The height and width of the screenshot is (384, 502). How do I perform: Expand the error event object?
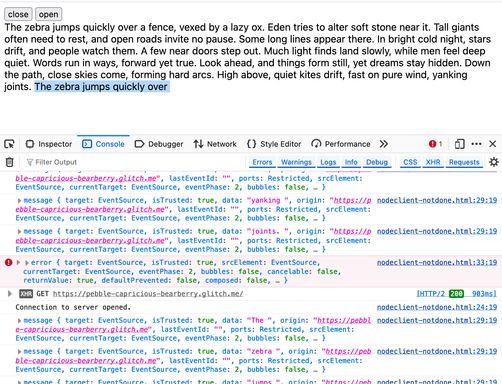(x=27, y=263)
